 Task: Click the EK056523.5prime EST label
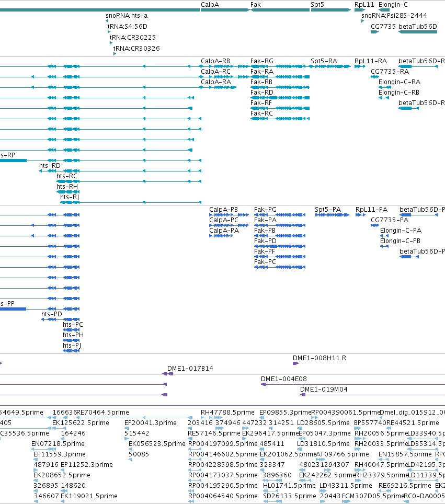(157, 444)
